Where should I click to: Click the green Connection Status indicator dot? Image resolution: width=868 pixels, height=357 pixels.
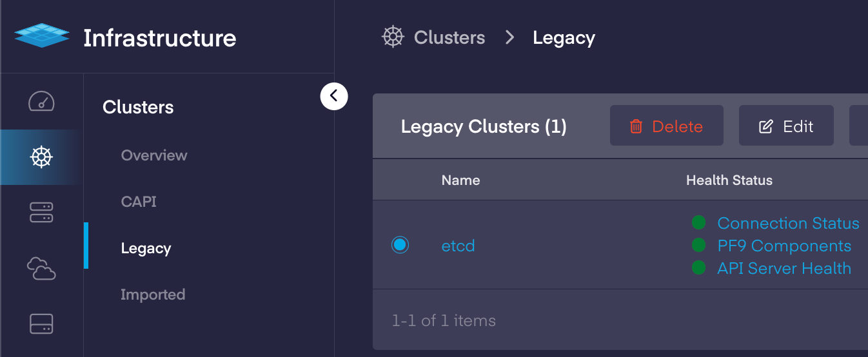tap(698, 223)
